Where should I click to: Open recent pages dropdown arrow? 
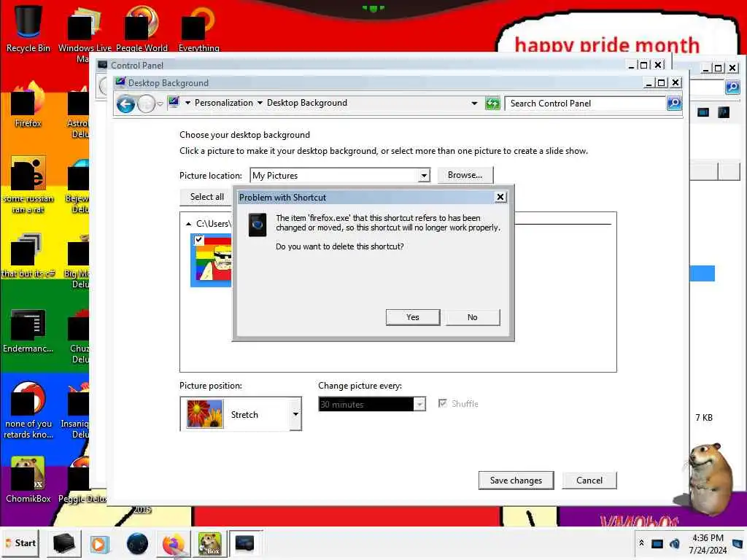[160, 104]
